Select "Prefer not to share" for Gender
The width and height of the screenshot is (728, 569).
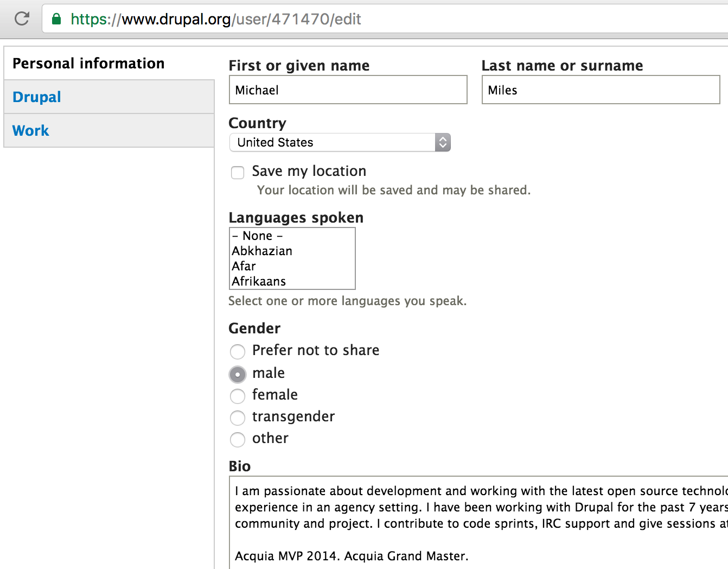point(238,351)
